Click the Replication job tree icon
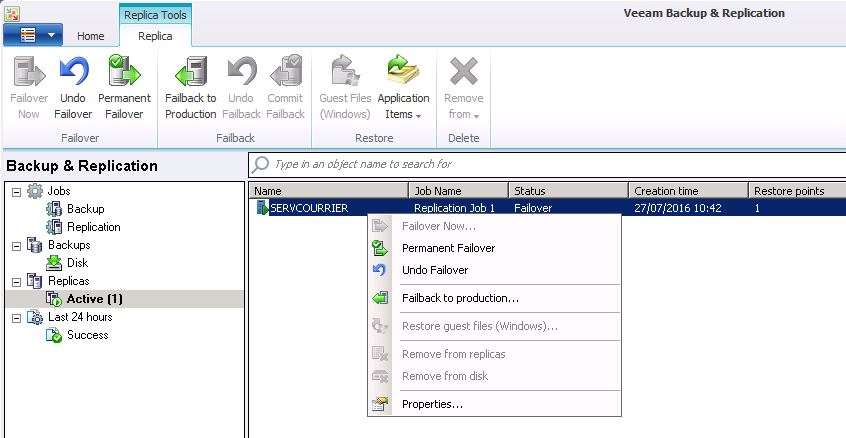This screenshot has width=846, height=438. click(x=54, y=227)
